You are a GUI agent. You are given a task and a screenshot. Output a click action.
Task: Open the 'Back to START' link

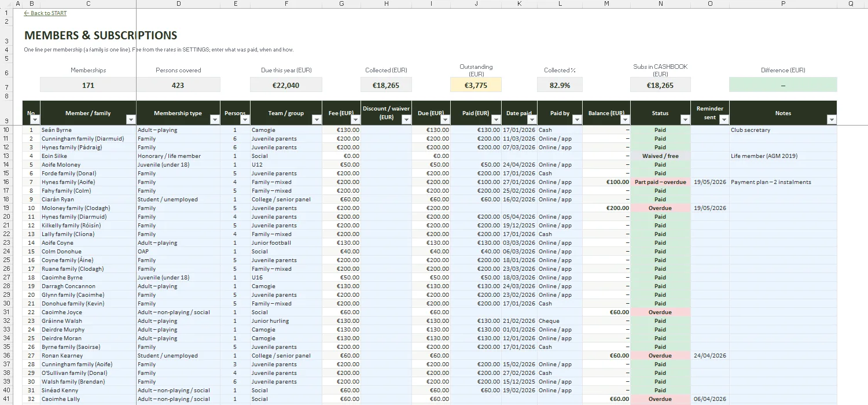(x=45, y=13)
